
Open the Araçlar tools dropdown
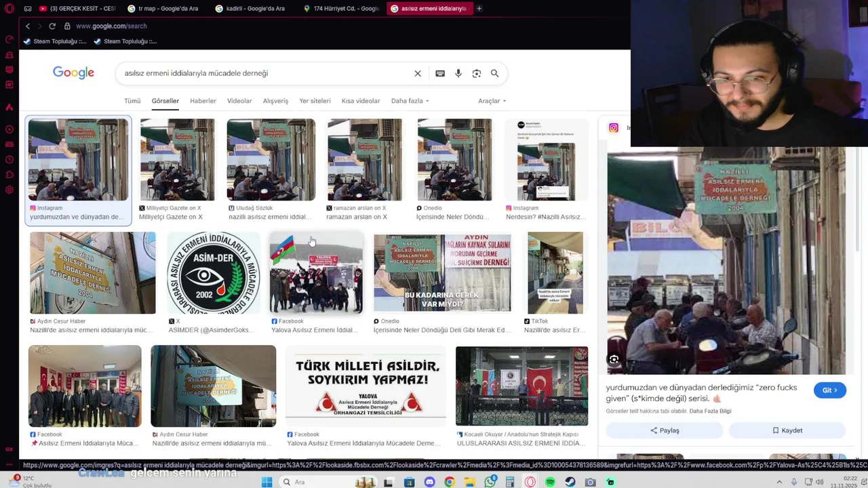tap(492, 101)
